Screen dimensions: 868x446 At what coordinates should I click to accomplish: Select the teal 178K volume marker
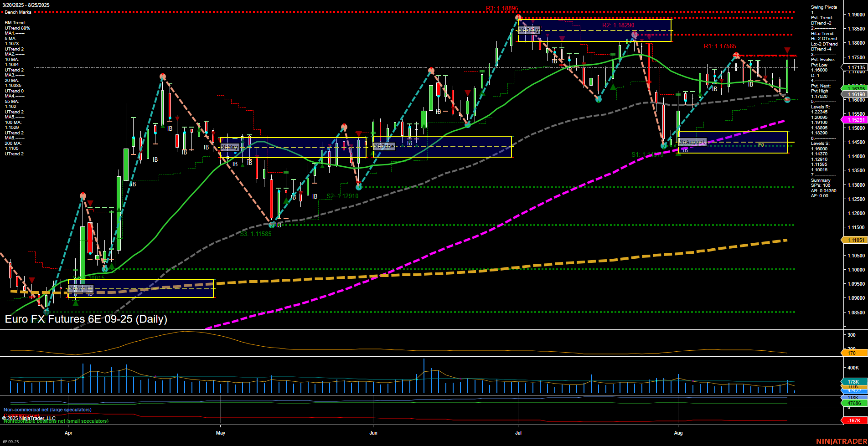(x=853, y=382)
